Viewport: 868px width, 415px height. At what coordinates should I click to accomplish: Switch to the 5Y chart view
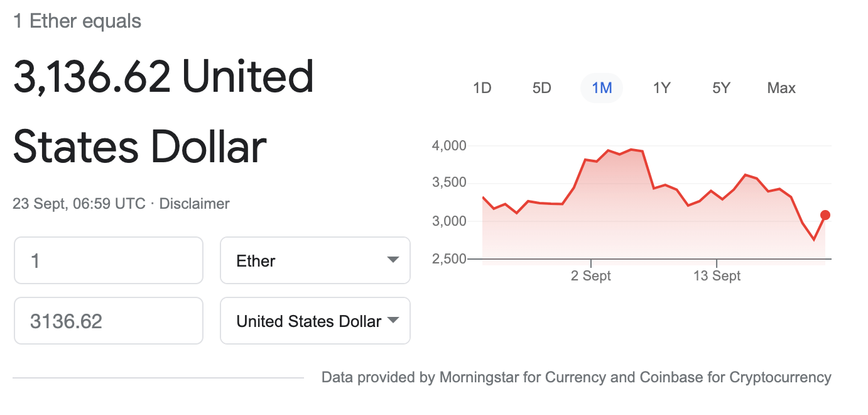pyautogui.click(x=721, y=88)
